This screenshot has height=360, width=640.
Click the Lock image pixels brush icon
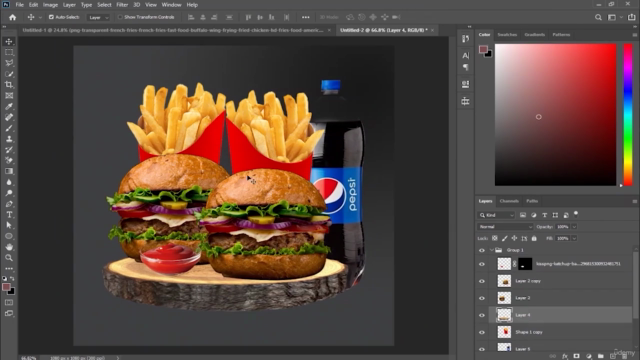click(504, 238)
